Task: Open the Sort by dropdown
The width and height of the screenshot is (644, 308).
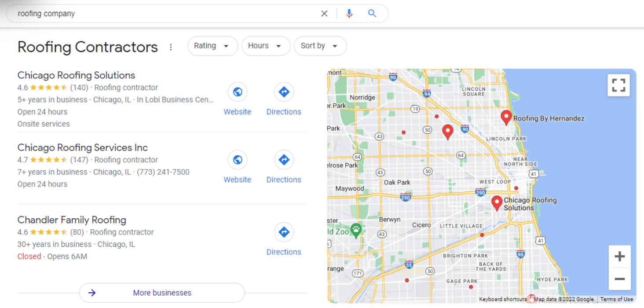Action: tap(320, 46)
